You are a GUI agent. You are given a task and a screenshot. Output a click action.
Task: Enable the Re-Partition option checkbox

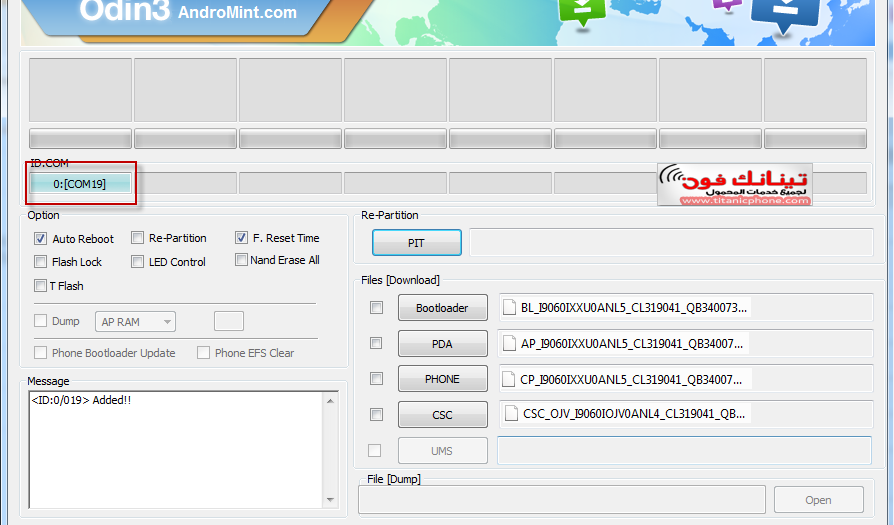pos(137,238)
